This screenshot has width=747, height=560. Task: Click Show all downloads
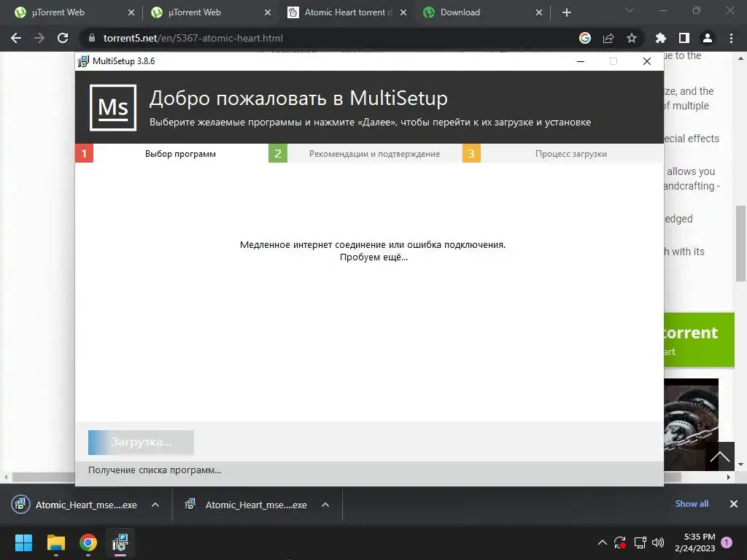692,504
